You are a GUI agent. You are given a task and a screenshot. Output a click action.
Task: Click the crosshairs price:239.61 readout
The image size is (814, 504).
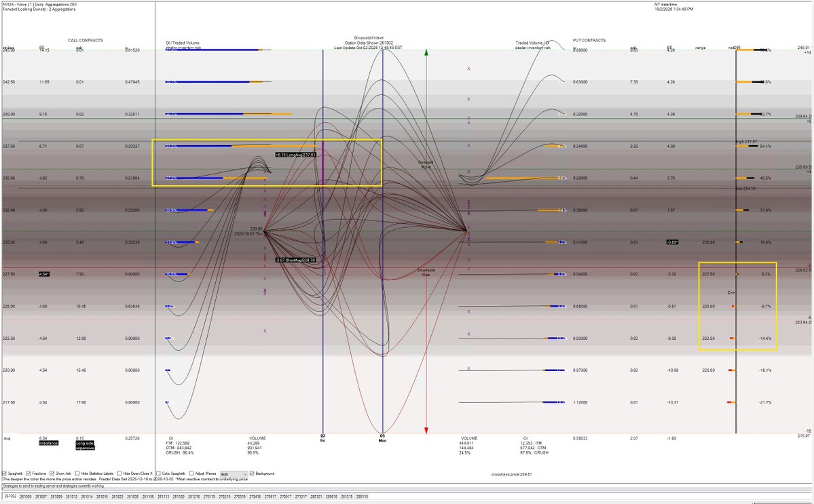pyautogui.click(x=511, y=474)
